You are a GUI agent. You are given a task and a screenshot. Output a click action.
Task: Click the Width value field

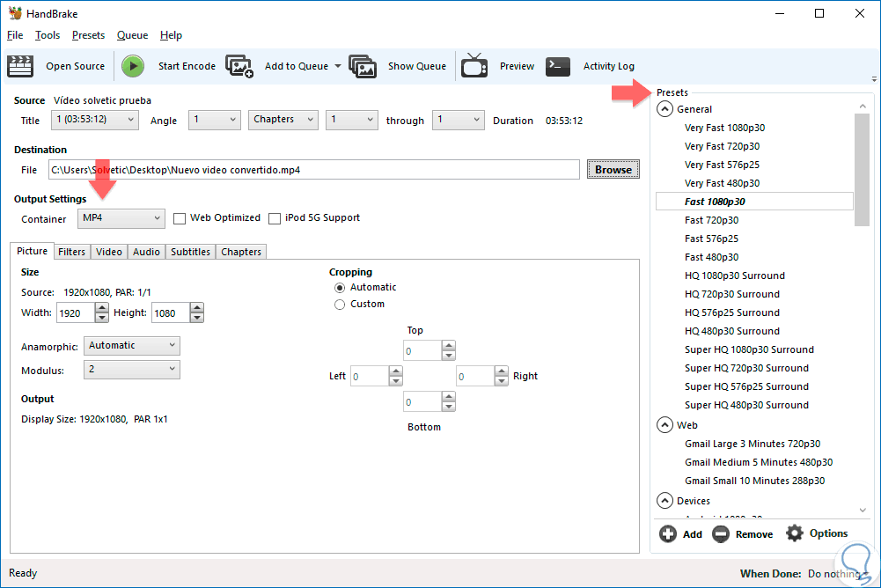click(x=76, y=313)
